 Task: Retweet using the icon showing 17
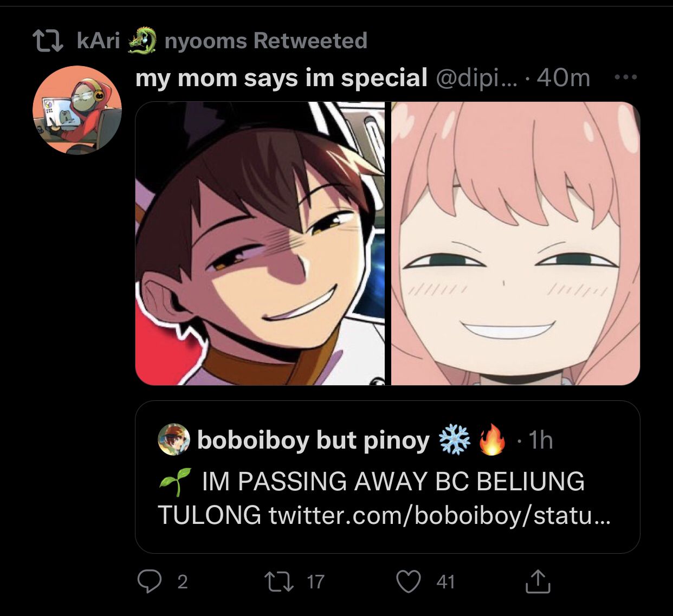pyautogui.click(x=279, y=582)
